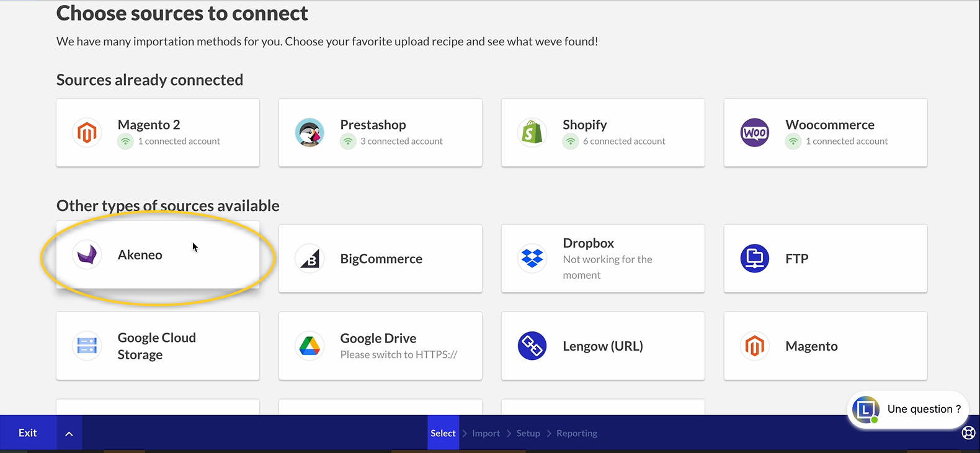The width and height of the screenshot is (980, 453).
Task: Collapse the bottom bar using the chevron
Action: pyautogui.click(x=69, y=433)
